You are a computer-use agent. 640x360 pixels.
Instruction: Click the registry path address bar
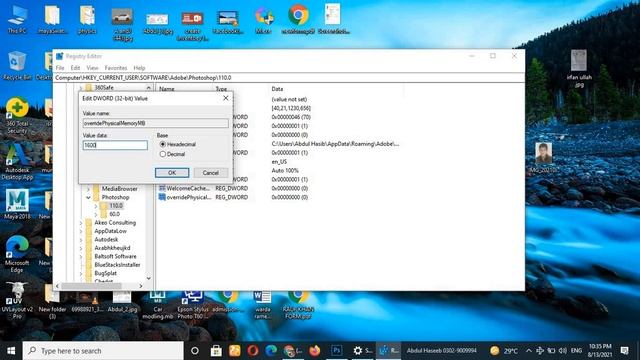click(289, 78)
